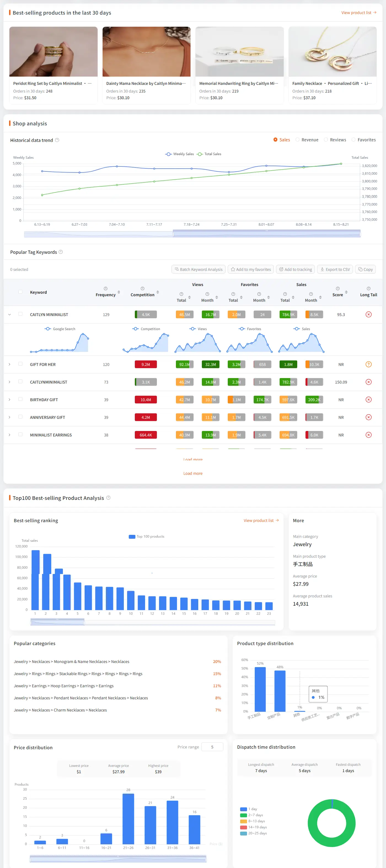The image size is (386, 868).
Task: Tick the checkbox for the GIFT FOR HER keyword
Action: pos(21,364)
